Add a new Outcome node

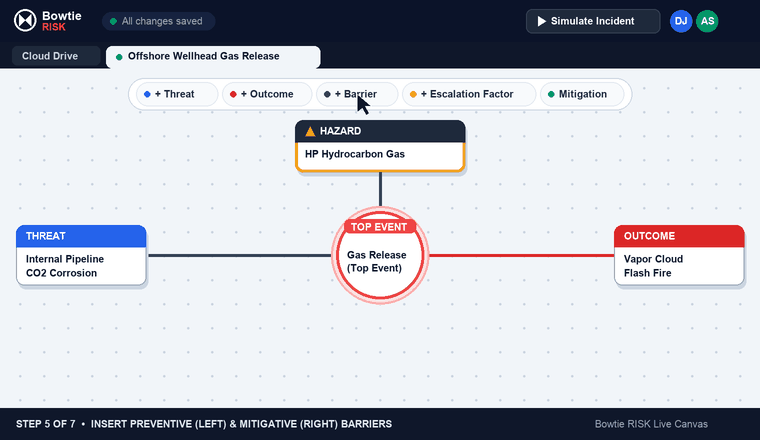[267, 94]
